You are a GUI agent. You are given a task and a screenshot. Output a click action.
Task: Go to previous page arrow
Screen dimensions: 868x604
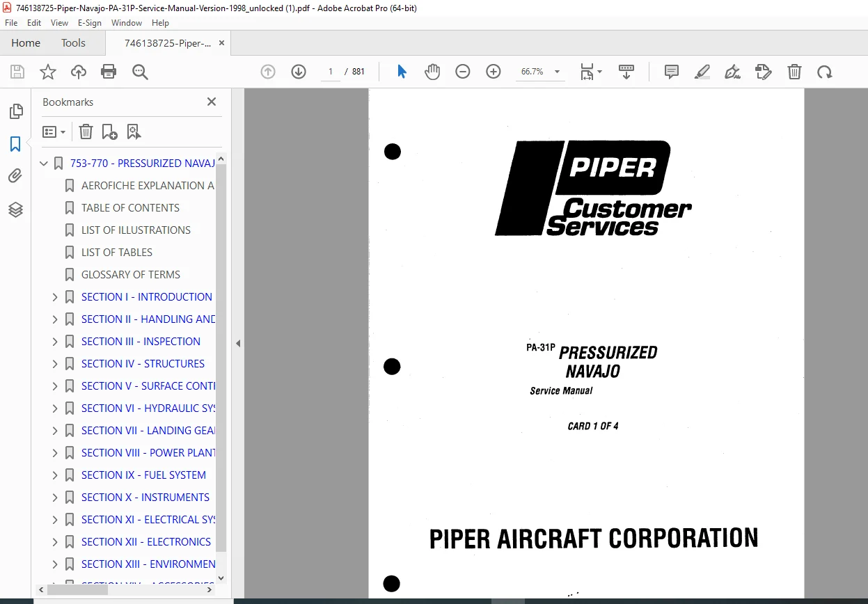268,72
